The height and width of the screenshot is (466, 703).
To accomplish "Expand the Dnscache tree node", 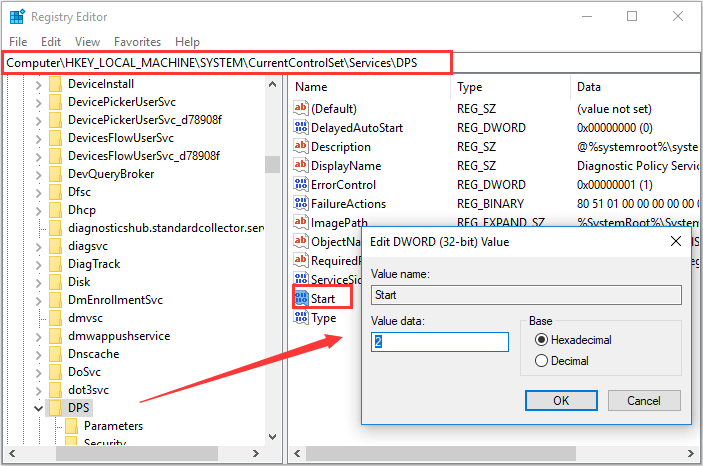I will pos(39,355).
